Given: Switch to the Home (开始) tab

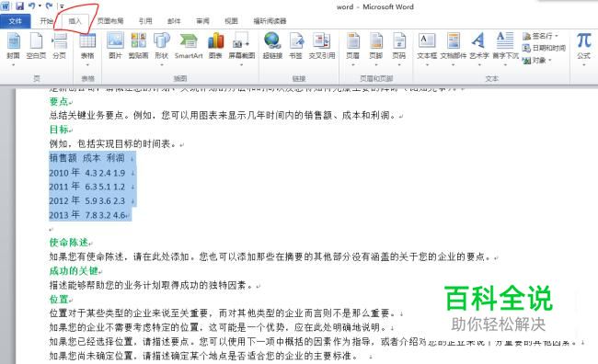Looking at the screenshot, I should coord(47,21).
